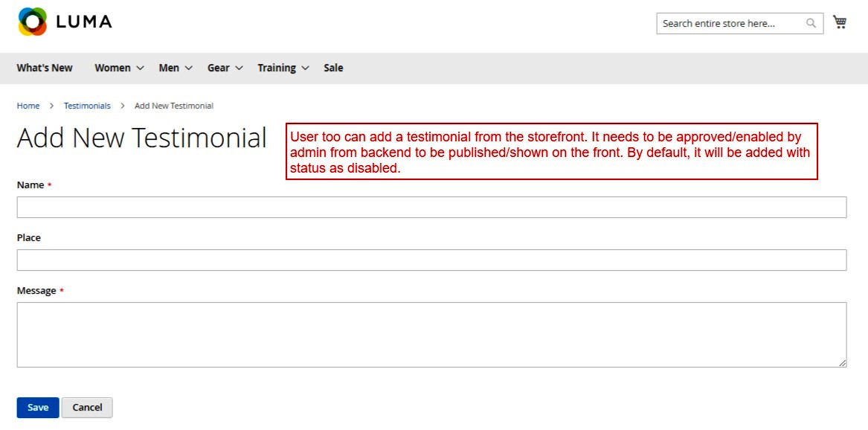Click inside the Message text area

click(431, 334)
